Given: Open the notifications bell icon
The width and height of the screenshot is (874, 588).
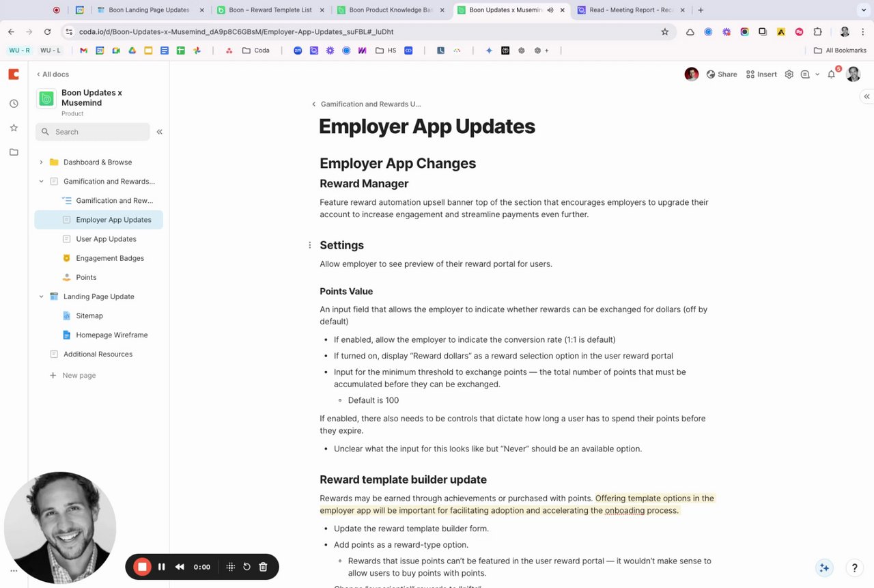Looking at the screenshot, I should [x=832, y=74].
